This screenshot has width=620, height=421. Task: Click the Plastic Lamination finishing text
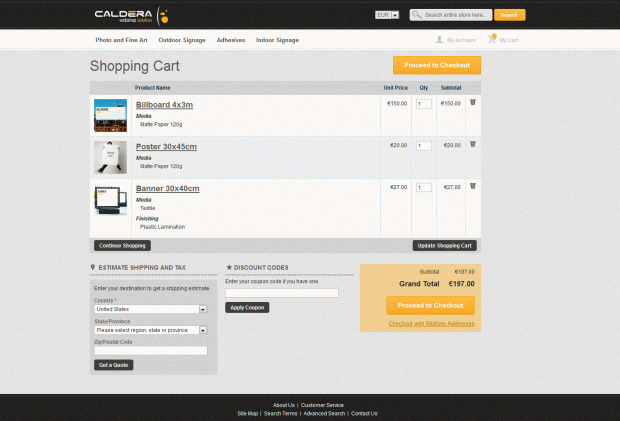[x=163, y=227]
